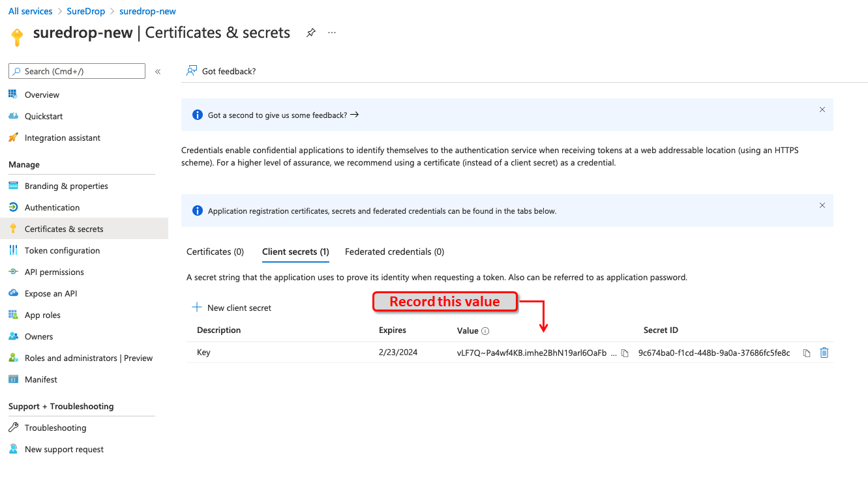Click the Overview grid icon
The image size is (868, 492).
click(13, 94)
